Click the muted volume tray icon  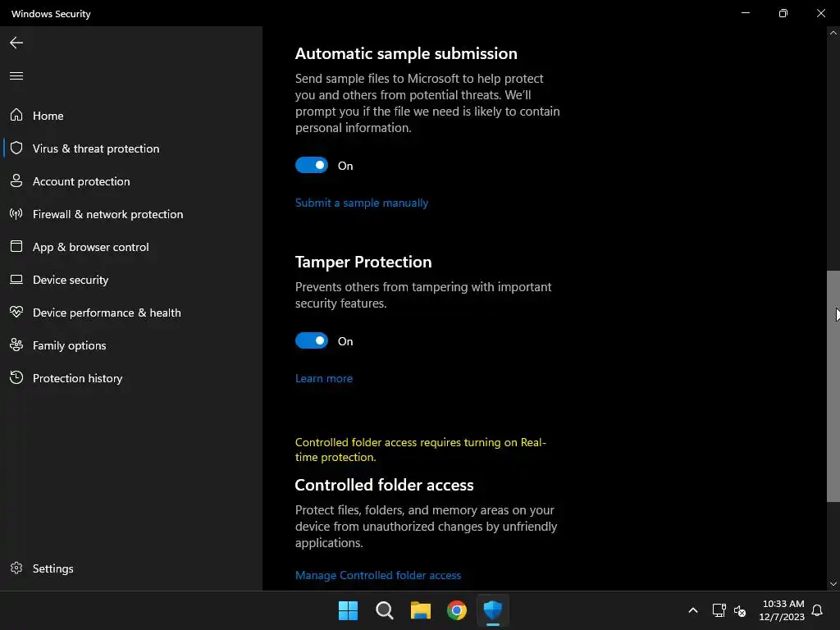click(740, 610)
